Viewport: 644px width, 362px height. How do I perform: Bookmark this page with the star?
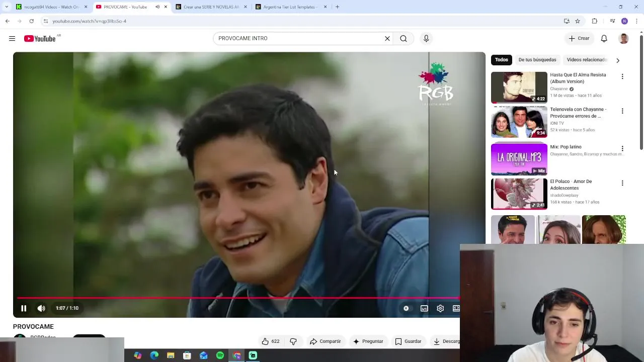click(578, 21)
